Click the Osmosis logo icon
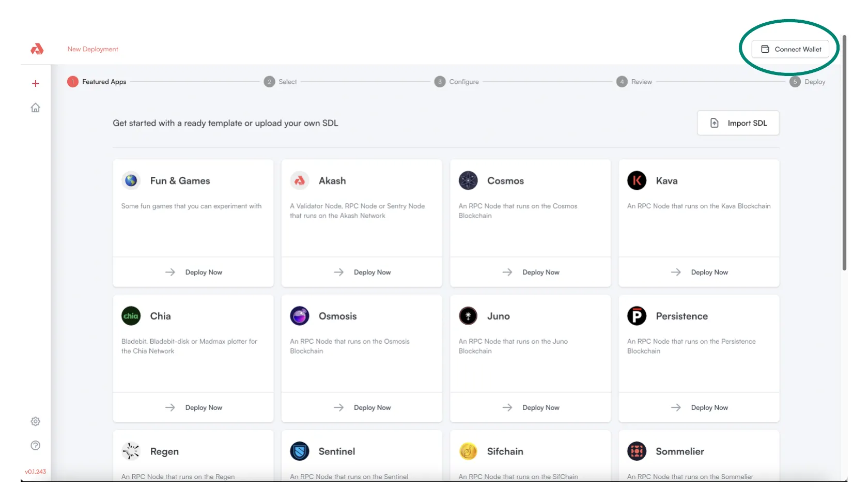Screen dimensions: 868x502 (300, 316)
